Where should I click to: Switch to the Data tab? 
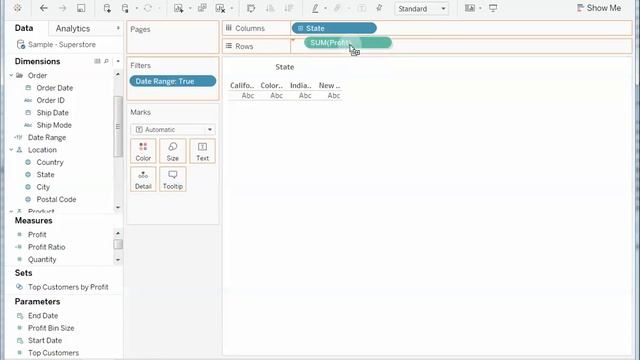pos(24,28)
